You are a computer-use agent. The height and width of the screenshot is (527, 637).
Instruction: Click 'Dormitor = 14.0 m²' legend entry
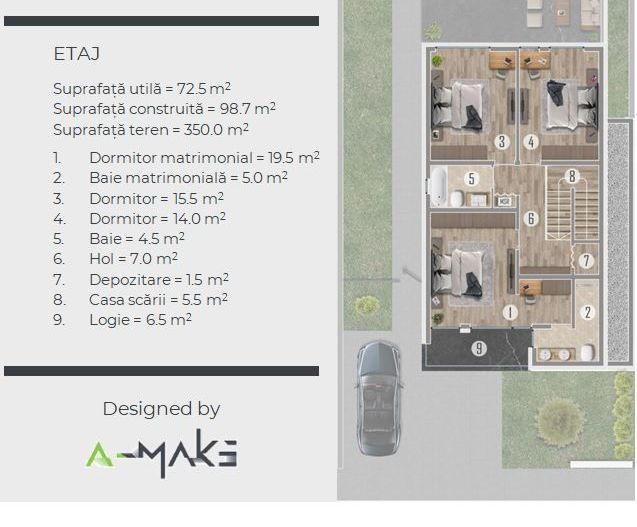157,219
